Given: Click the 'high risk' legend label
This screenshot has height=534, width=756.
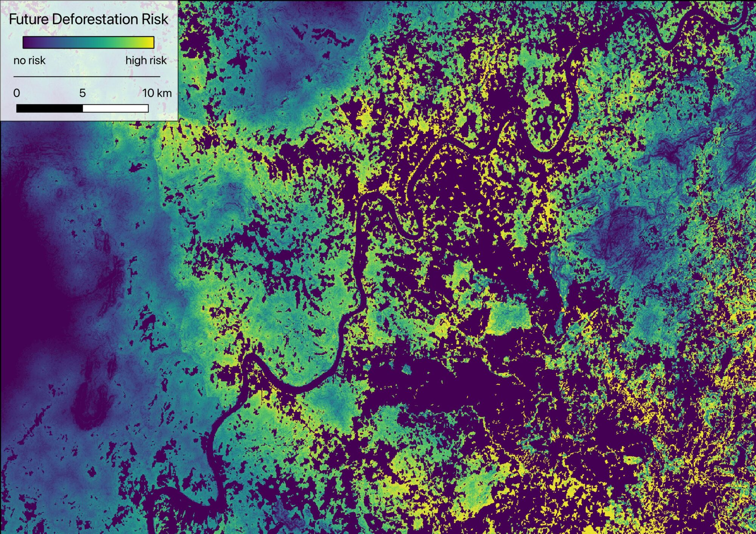Looking at the screenshot, I should tap(146, 60).
